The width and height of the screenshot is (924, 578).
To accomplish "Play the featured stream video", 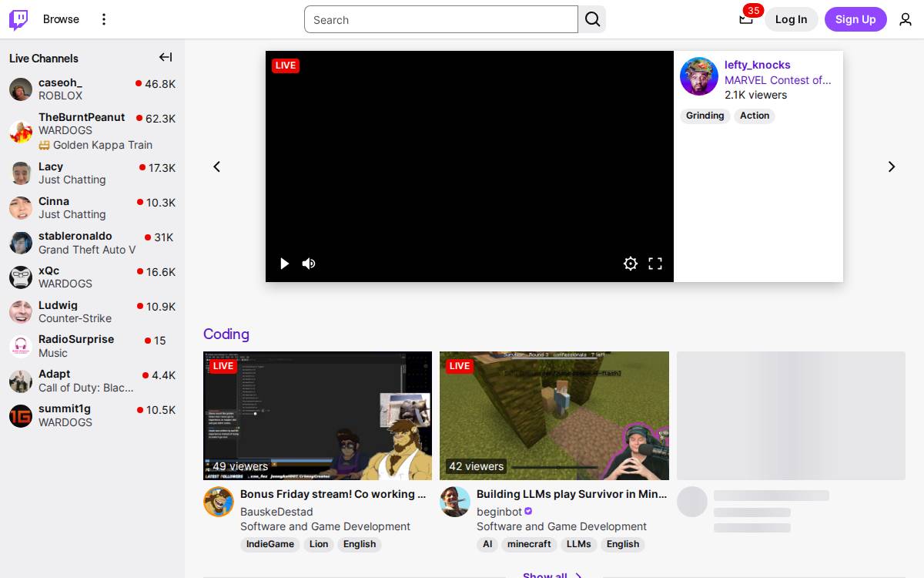I will coord(284,264).
